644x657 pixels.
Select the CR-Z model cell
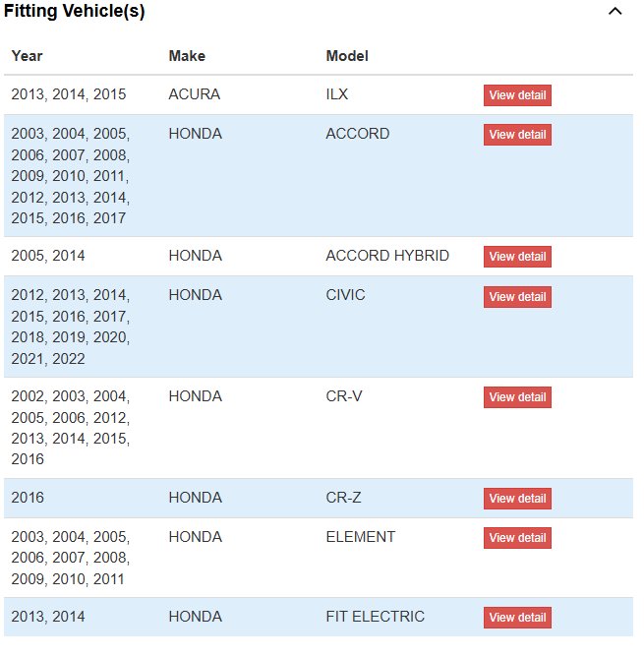[343, 498]
